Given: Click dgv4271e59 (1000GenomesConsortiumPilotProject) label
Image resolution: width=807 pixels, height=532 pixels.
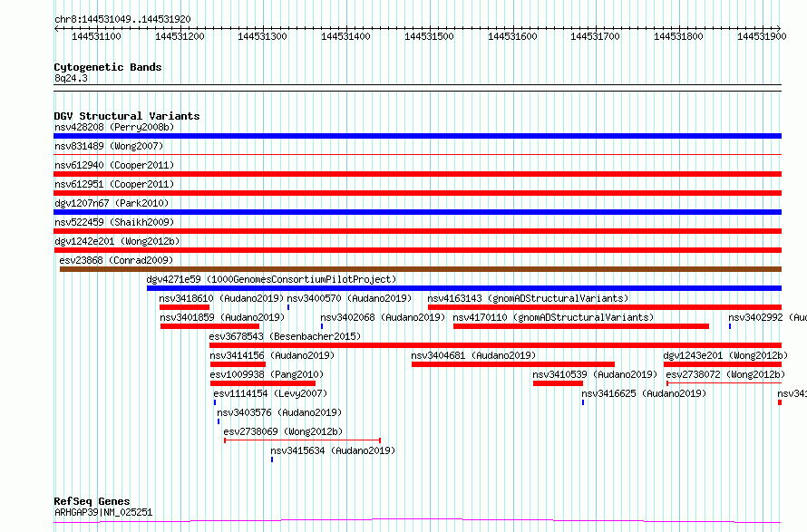Looking at the screenshot, I should [271, 279].
